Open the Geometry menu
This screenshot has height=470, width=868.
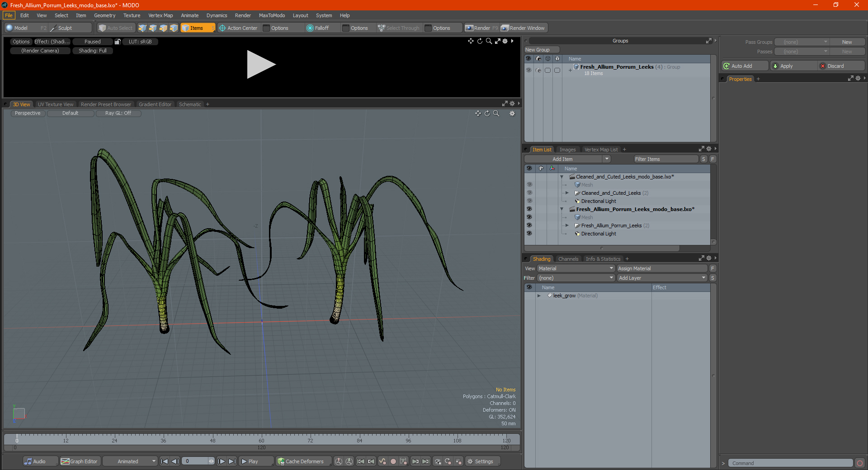pyautogui.click(x=104, y=15)
